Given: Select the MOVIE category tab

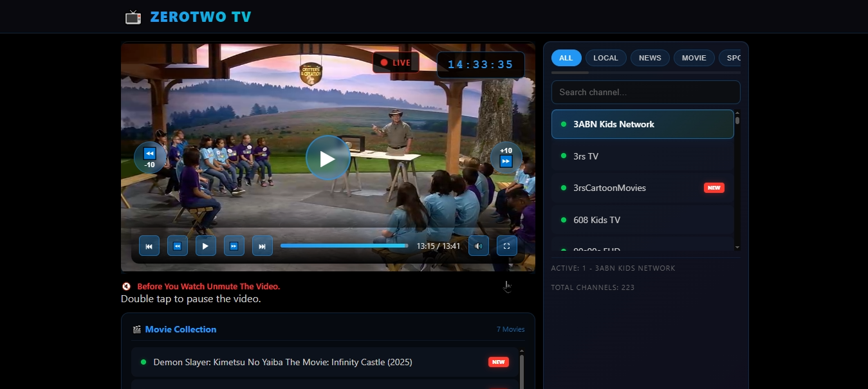Looking at the screenshot, I should [694, 58].
